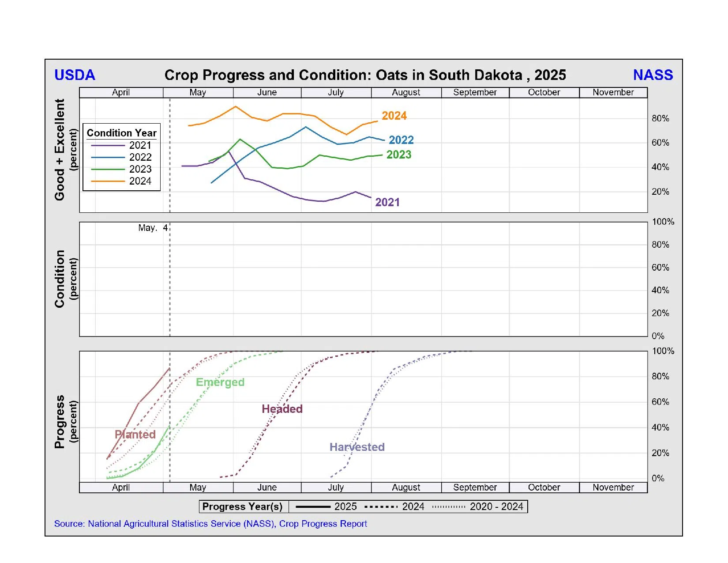The image size is (728, 563).
Task: Select the purple 2021 line swatch in Condition Year legend
Action: point(108,145)
